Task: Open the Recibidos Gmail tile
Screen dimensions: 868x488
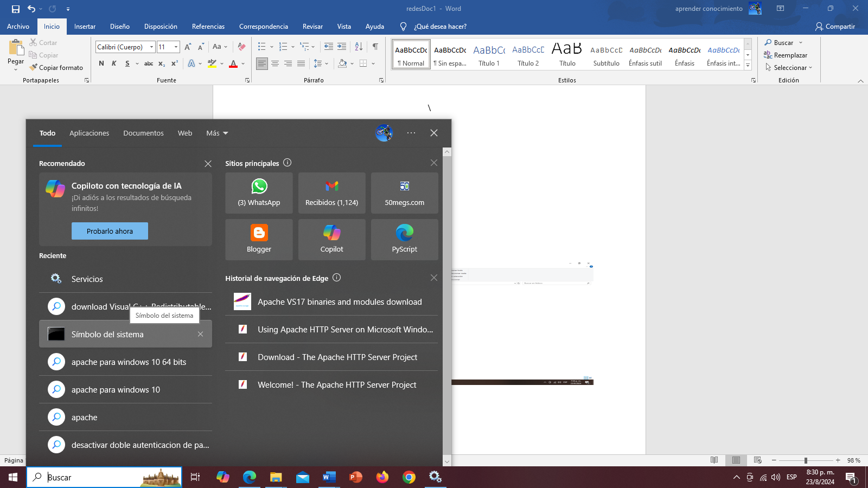Action: coord(332,193)
